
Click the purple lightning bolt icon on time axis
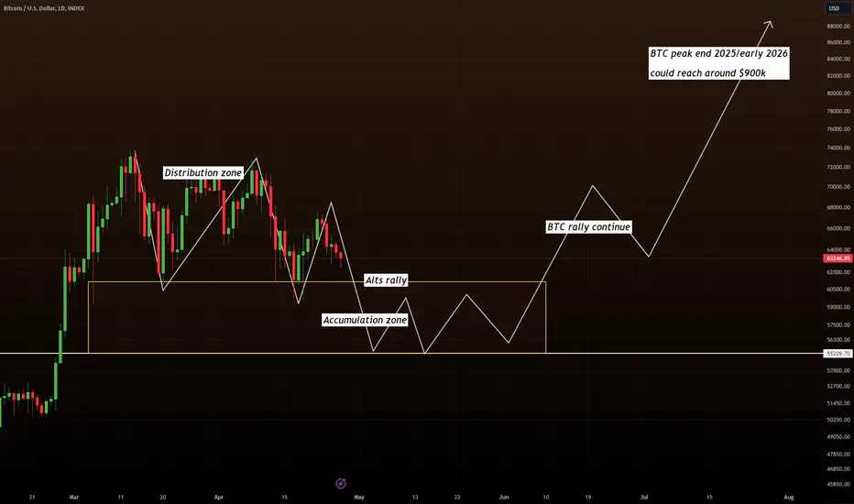point(341,483)
